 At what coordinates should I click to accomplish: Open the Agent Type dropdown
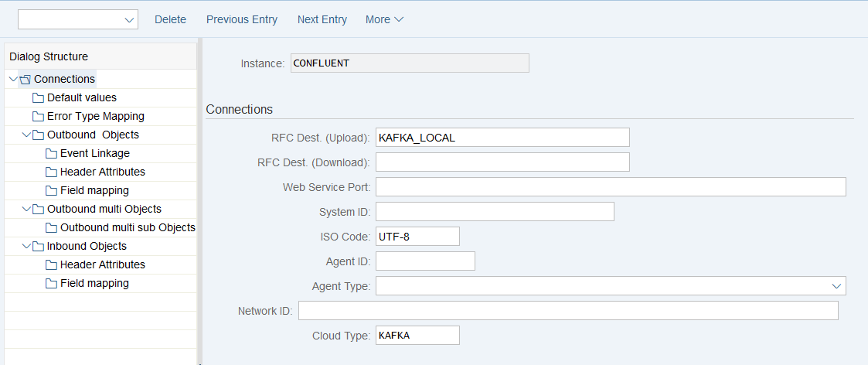pos(836,286)
